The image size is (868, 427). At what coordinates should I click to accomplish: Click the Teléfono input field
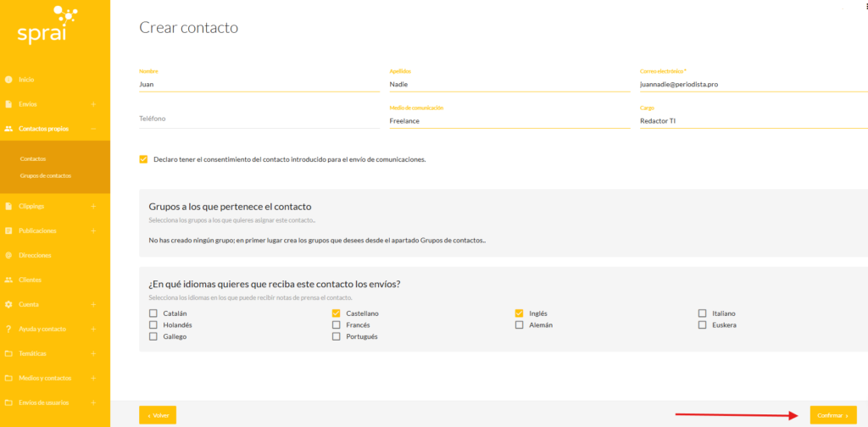259,119
